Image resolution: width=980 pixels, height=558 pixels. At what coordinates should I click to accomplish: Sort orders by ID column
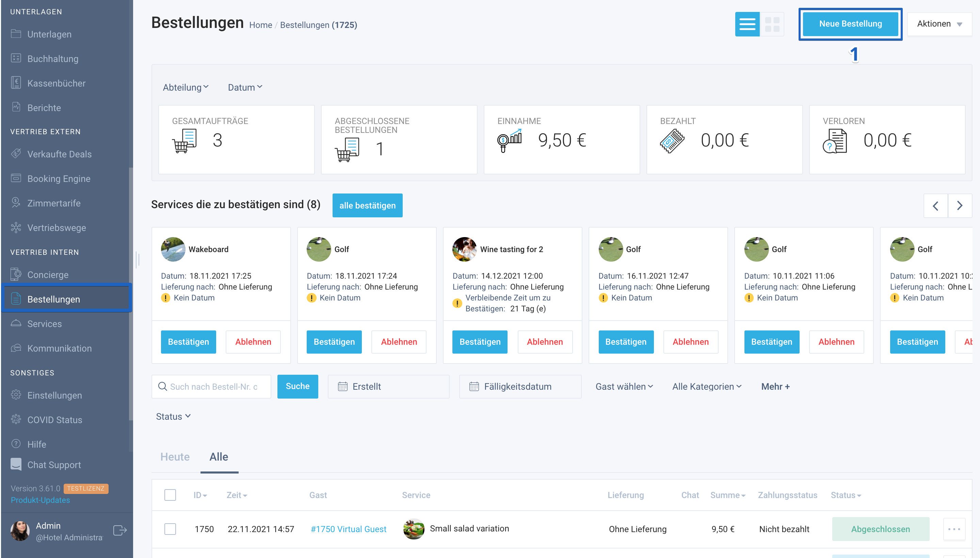click(200, 495)
